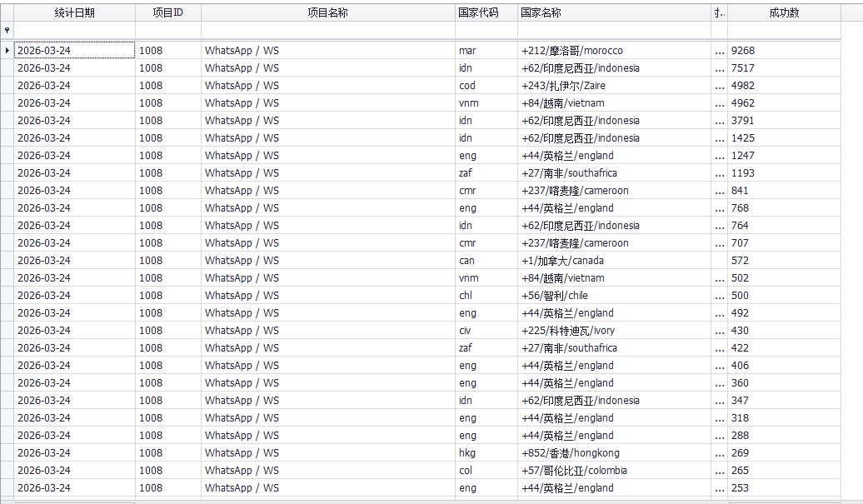Screen dimensions: 863x504
Task: Select the 'mar' country code cell
Action: 486,50
